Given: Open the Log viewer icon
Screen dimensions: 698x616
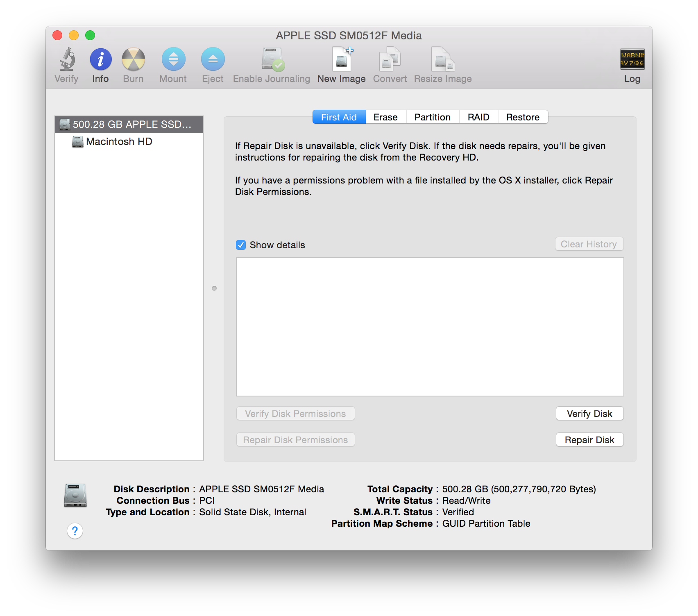Looking at the screenshot, I should 632,59.
